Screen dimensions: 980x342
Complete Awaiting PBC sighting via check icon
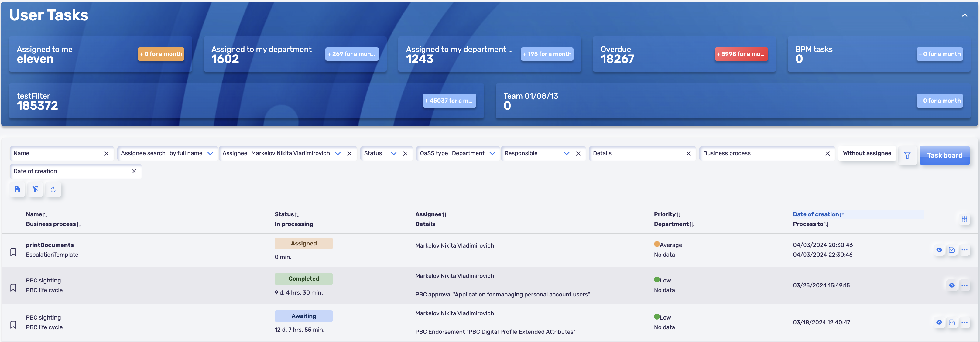coord(952,322)
